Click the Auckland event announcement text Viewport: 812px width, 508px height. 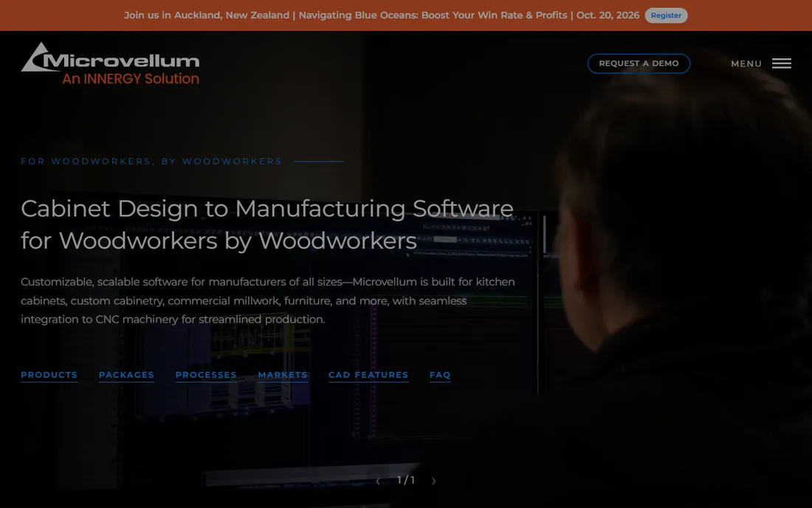[x=382, y=16]
